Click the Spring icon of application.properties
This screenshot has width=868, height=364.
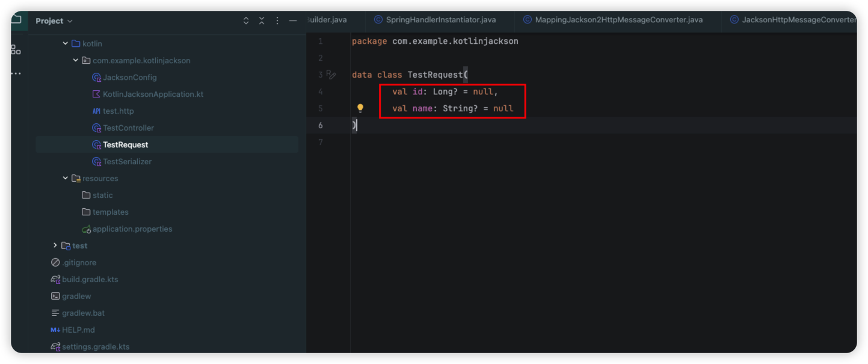86,229
